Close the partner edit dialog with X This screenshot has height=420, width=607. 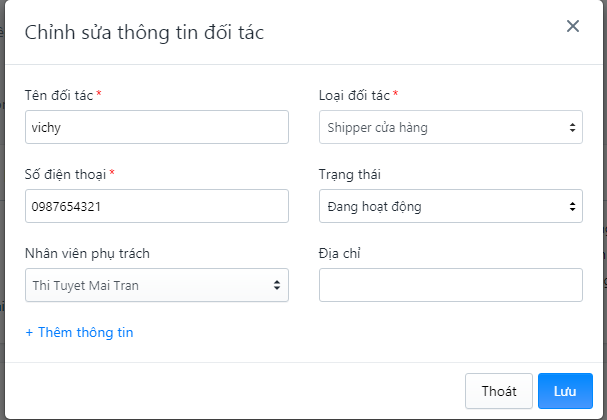(x=573, y=26)
